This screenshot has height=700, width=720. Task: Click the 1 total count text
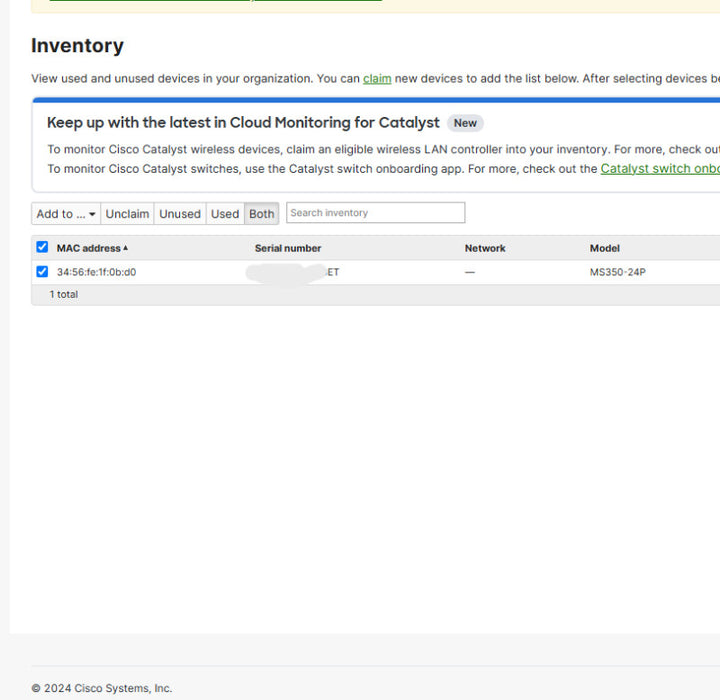[64, 294]
